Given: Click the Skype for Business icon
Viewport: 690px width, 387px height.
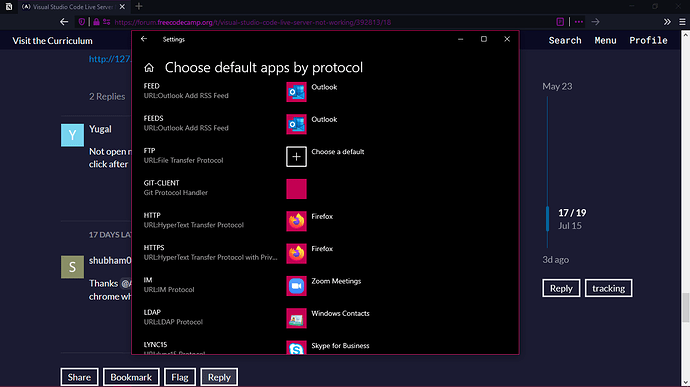Looking at the screenshot, I should pos(296,347).
